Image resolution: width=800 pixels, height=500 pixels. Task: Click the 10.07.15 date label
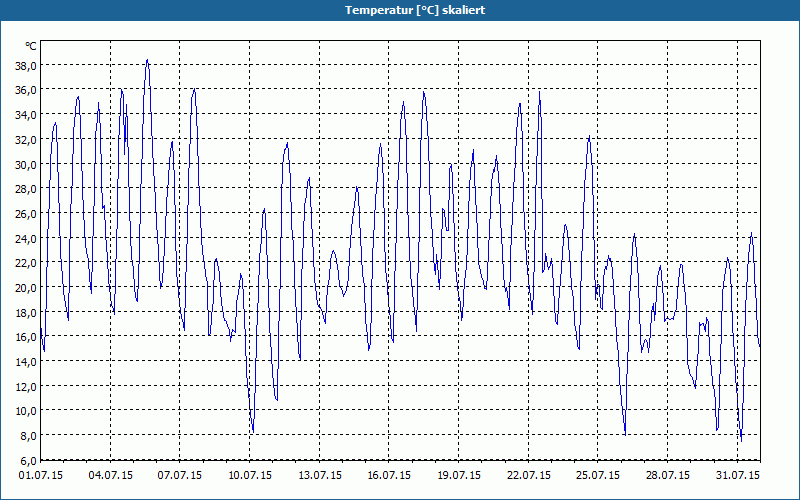click(x=250, y=475)
